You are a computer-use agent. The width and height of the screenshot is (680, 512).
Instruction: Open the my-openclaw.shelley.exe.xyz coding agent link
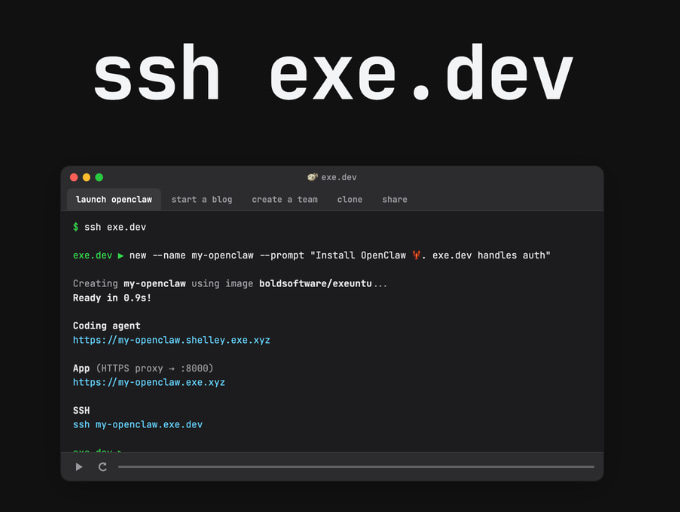click(171, 340)
